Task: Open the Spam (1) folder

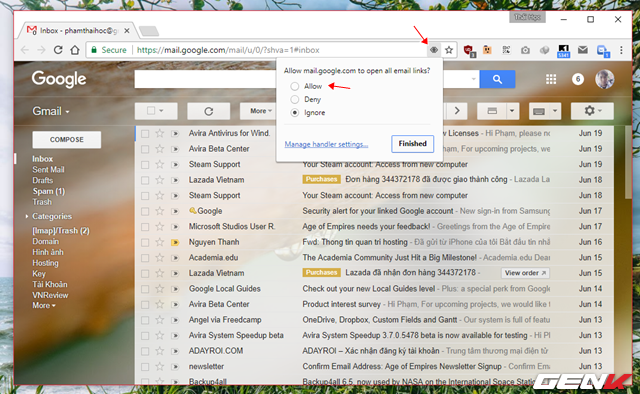Action: 49,191
